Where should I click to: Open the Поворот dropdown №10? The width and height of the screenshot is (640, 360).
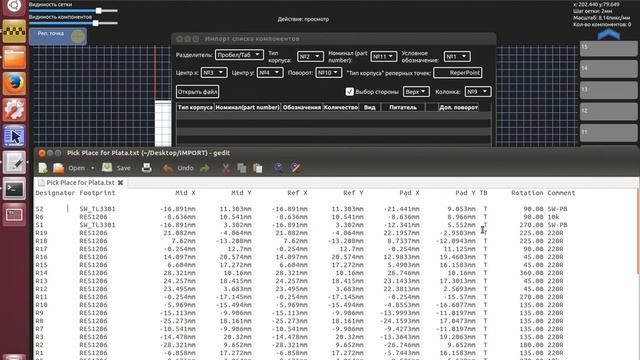pos(329,73)
